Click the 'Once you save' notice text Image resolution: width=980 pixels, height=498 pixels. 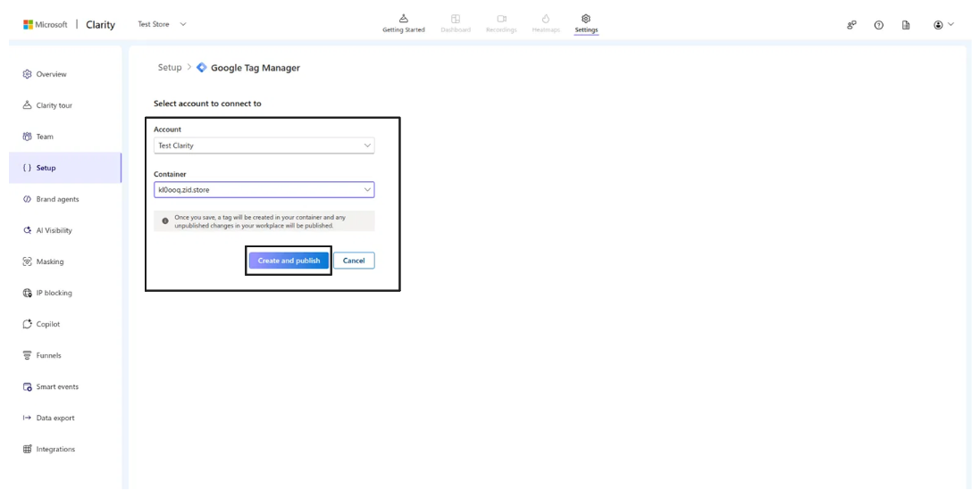[260, 221]
